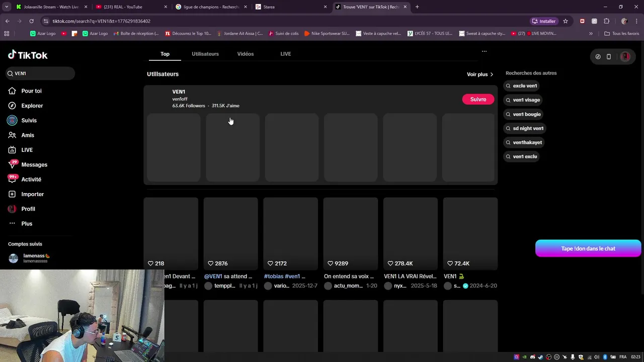Open the Chrome profile avatar

coord(624,21)
